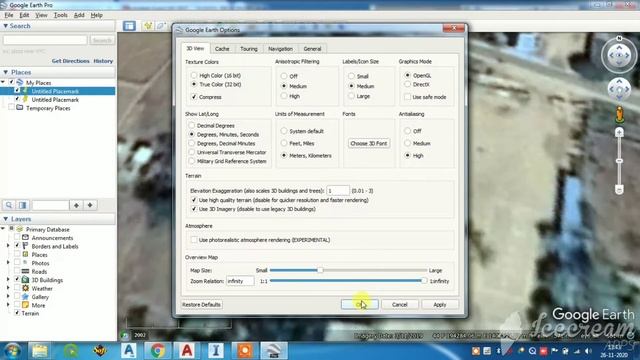Click the zoom out minus button
640x360 pixels.
point(619,190)
